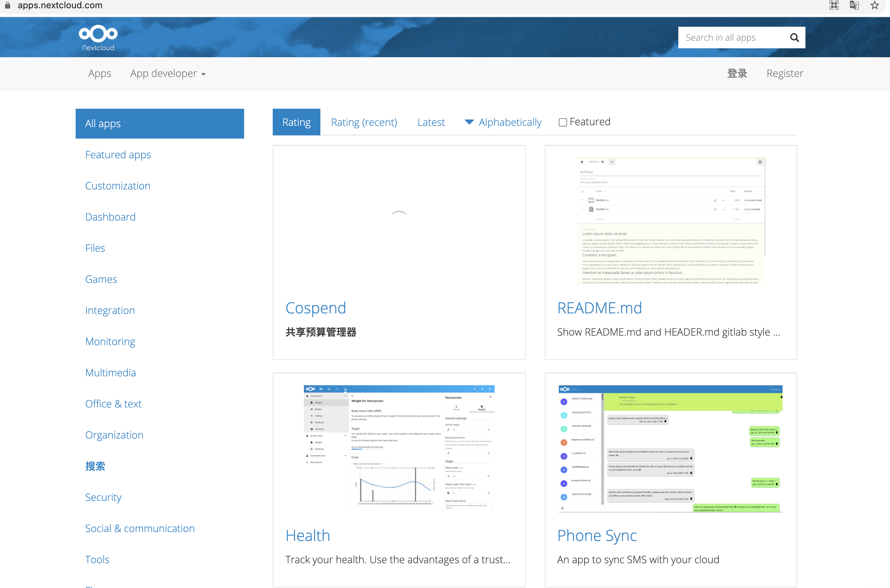Click the Cospend loading thumbnail area
The height and width of the screenshot is (588, 890).
(399, 221)
